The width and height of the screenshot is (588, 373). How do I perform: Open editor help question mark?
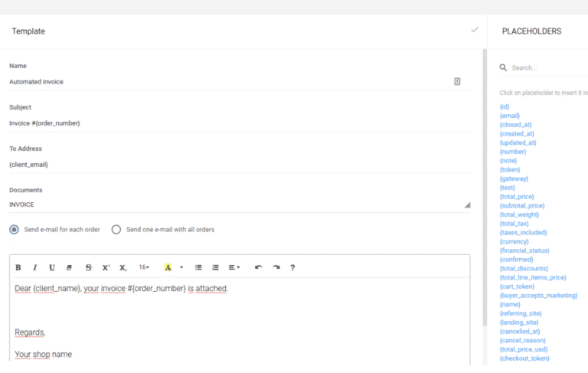tap(292, 267)
